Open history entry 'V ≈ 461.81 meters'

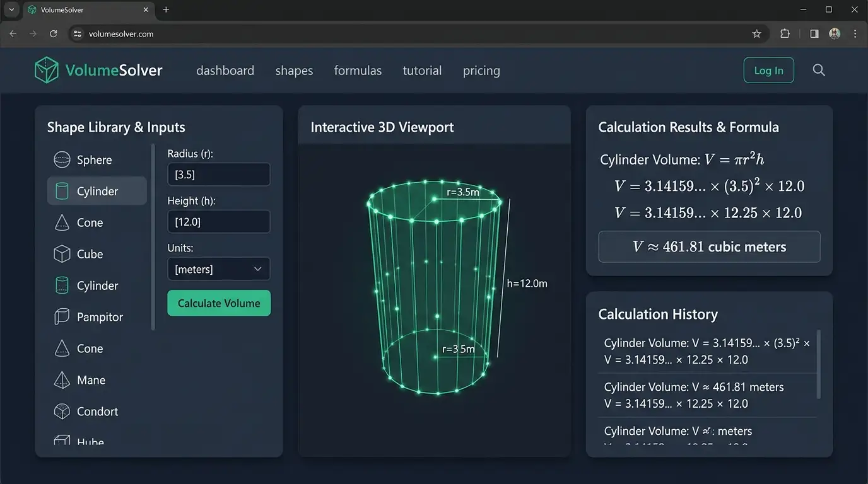tap(707, 395)
